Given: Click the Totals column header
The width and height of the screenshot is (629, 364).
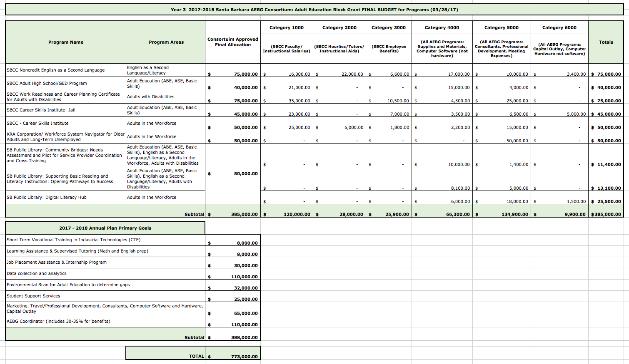Looking at the screenshot, I should [x=606, y=42].
